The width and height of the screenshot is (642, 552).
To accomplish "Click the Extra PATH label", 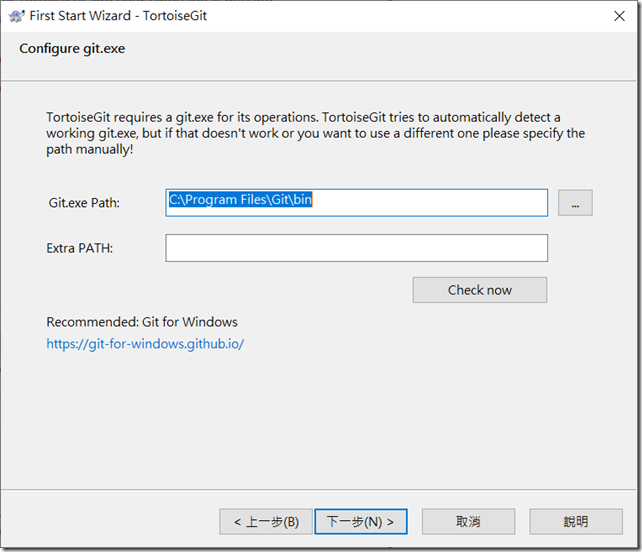I will (79, 248).
